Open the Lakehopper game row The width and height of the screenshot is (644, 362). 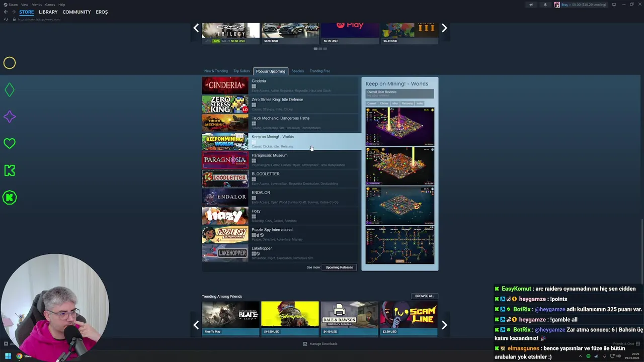(281, 253)
